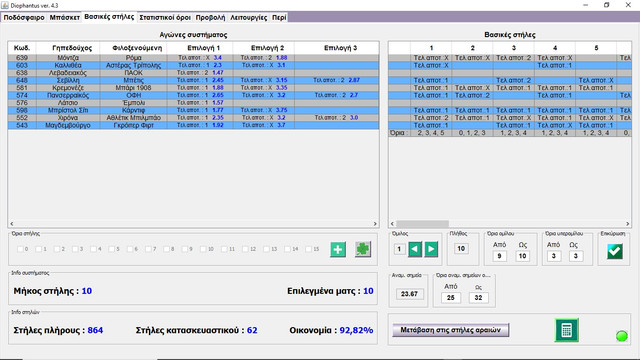Select match row 648 Σεβίλλη
The width and height of the screenshot is (640, 360).
pos(193,80)
